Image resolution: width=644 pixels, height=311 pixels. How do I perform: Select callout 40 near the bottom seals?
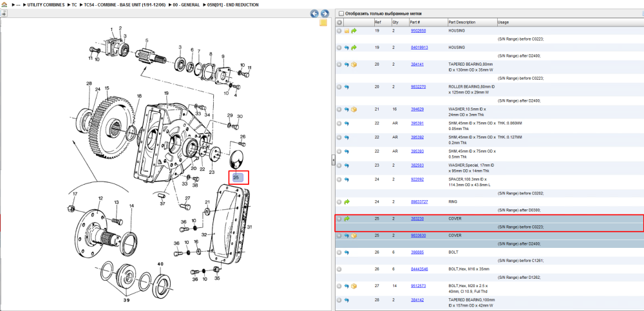point(160,264)
